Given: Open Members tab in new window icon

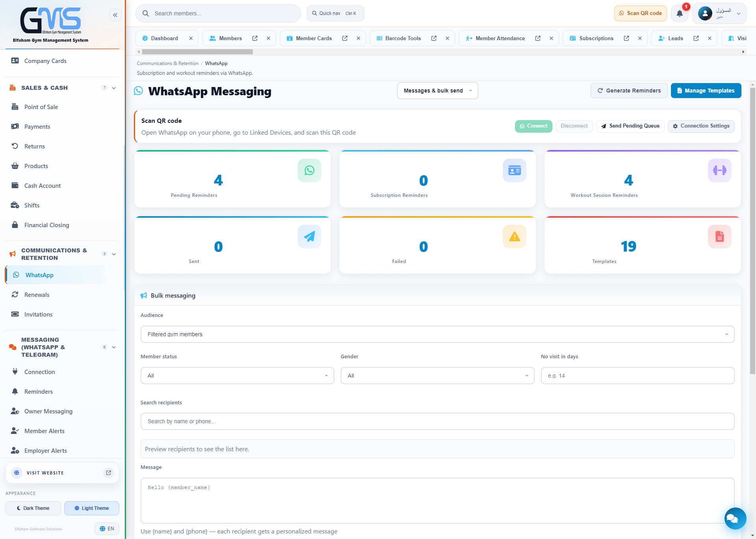Looking at the screenshot, I should (x=255, y=38).
